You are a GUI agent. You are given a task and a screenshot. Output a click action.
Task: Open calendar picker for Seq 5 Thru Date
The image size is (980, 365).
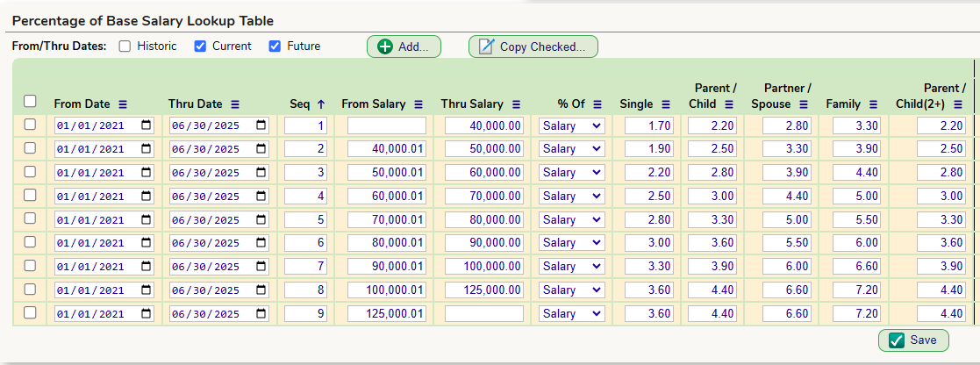tap(261, 220)
